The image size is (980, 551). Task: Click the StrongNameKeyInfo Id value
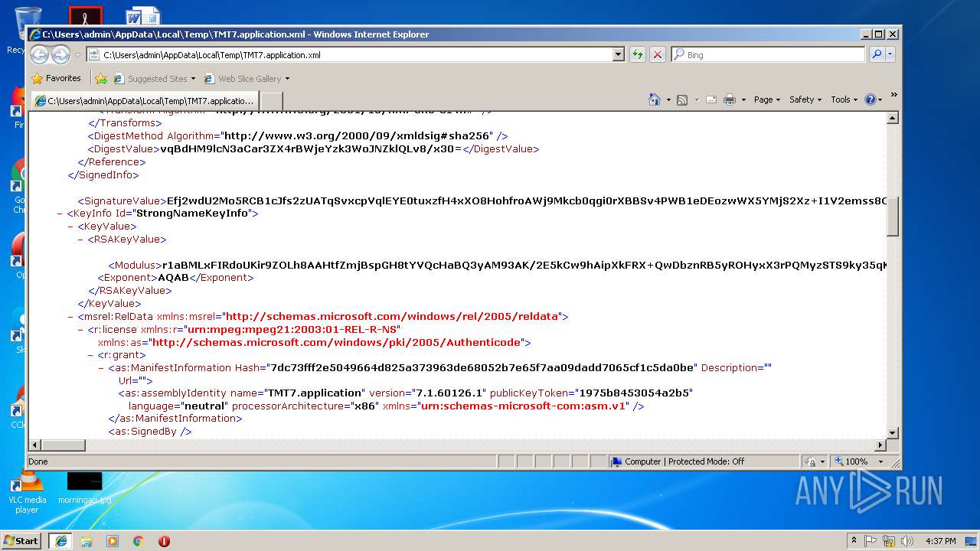pyautogui.click(x=193, y=214)
